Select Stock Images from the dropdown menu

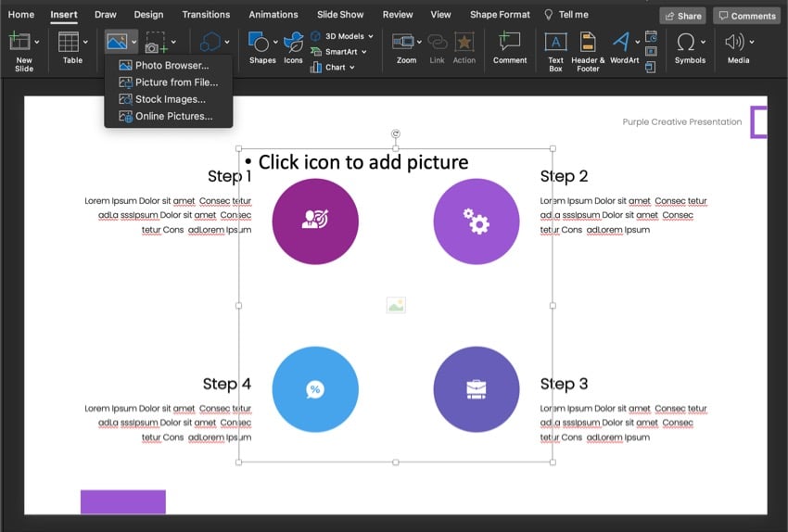pos(170,99)
